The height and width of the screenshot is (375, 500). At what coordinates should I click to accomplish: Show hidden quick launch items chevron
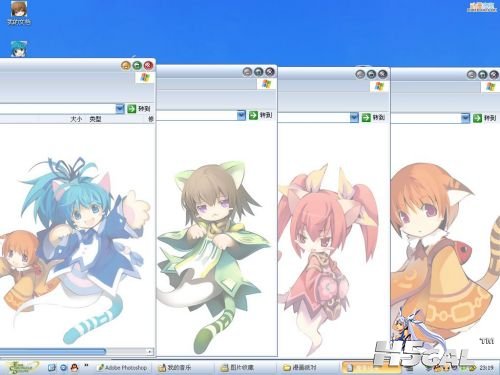point(86,366)
